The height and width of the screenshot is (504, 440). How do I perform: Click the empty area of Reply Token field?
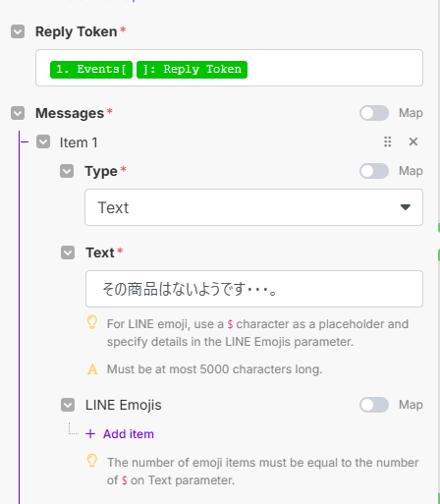tap(334, 68)
